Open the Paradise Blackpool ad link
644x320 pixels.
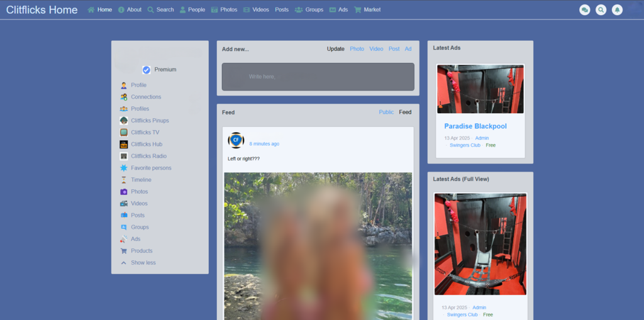tap(475, 126)
